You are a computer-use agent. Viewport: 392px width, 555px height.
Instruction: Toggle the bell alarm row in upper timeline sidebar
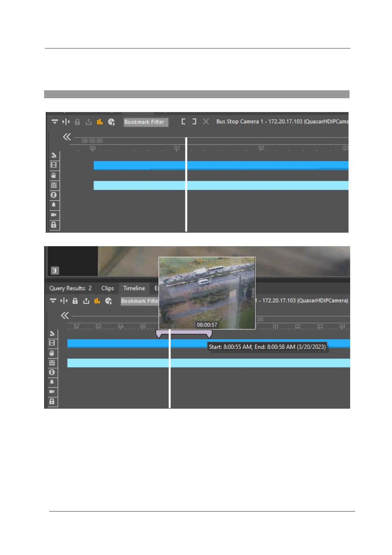54,205
